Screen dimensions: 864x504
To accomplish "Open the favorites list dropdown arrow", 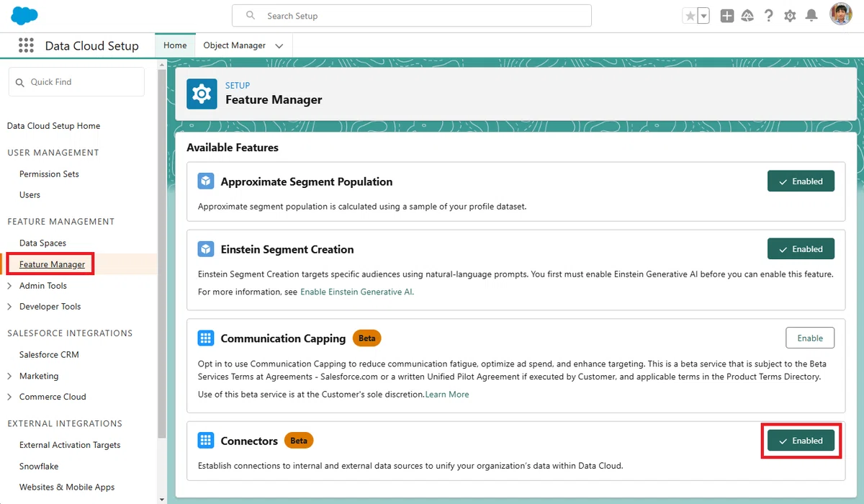I will 704,16.
